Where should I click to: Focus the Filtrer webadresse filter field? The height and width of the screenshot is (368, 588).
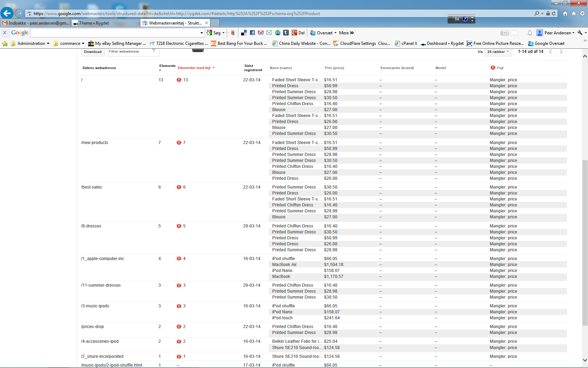[x=133, y=52]
